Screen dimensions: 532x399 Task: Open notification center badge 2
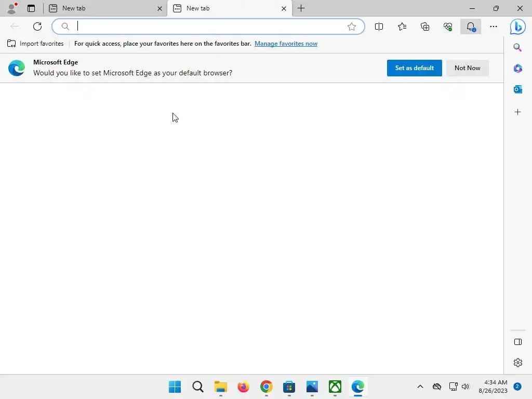(x=517, y=387)
